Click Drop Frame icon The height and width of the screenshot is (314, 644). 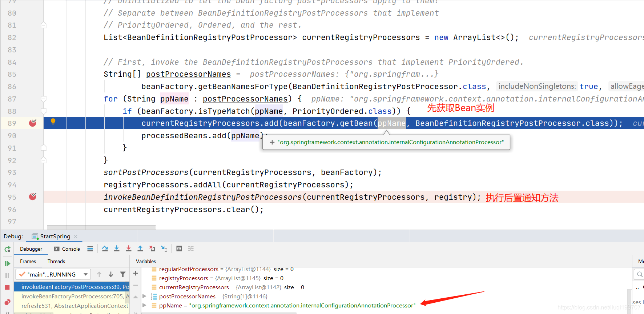coord(152,249)
